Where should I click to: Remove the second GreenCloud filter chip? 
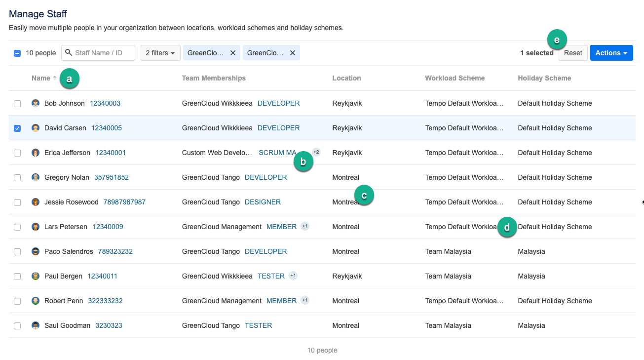(x=293, y=53)
